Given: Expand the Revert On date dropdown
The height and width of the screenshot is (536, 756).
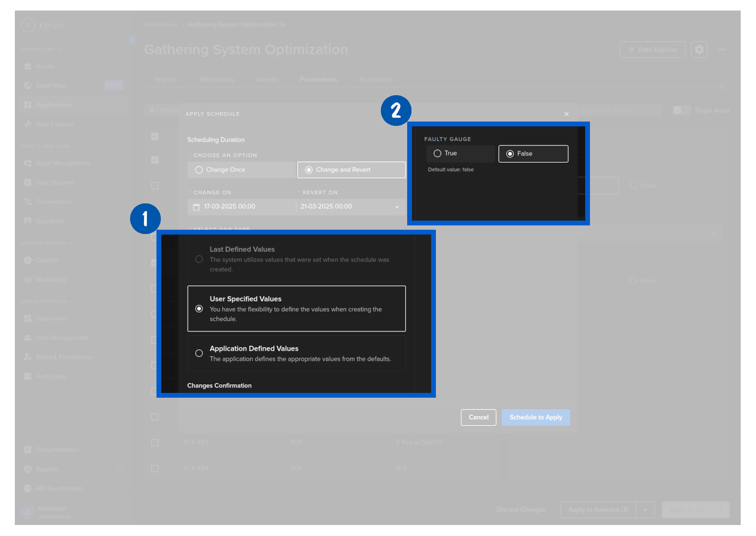Looking at the screenshot, I should [x=397, y=207].
